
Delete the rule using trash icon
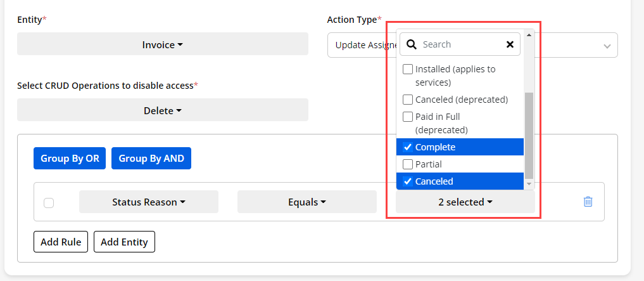588,202
